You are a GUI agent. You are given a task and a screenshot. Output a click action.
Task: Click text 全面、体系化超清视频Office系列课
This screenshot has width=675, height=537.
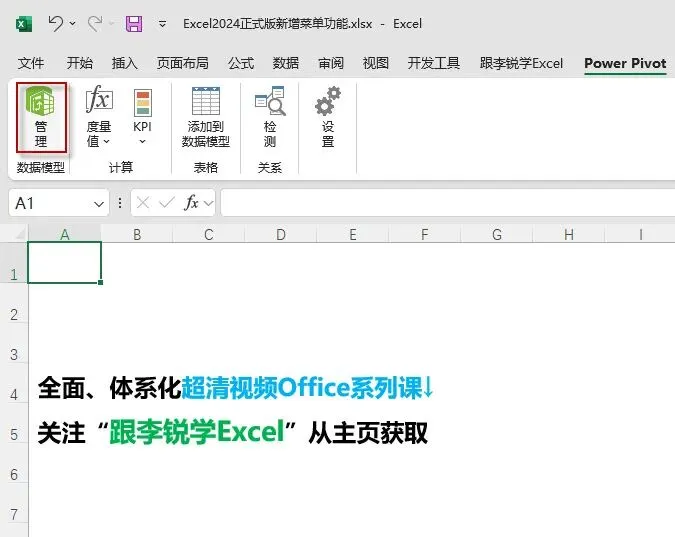(x=235, y=388)
